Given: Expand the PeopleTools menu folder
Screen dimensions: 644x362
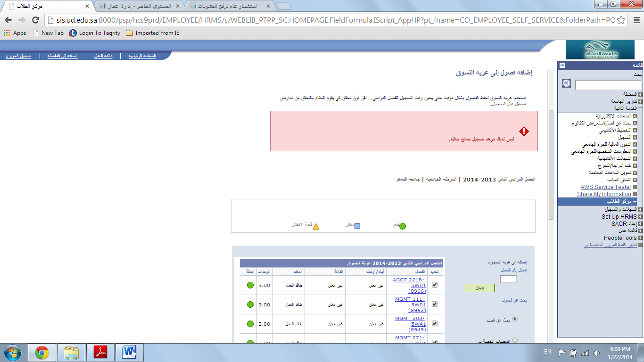Looking at the screenshot, I should (640, 238).
